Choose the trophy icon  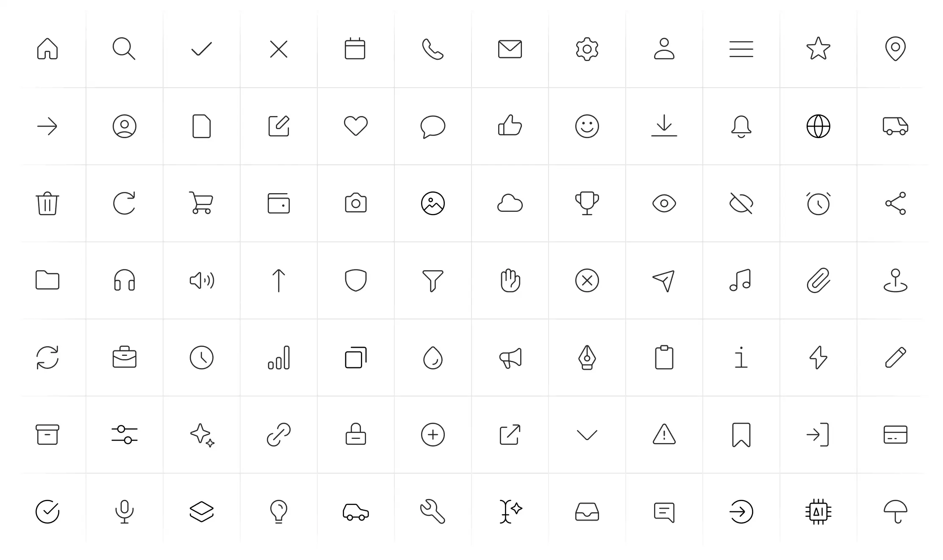(x=587, y=203)
